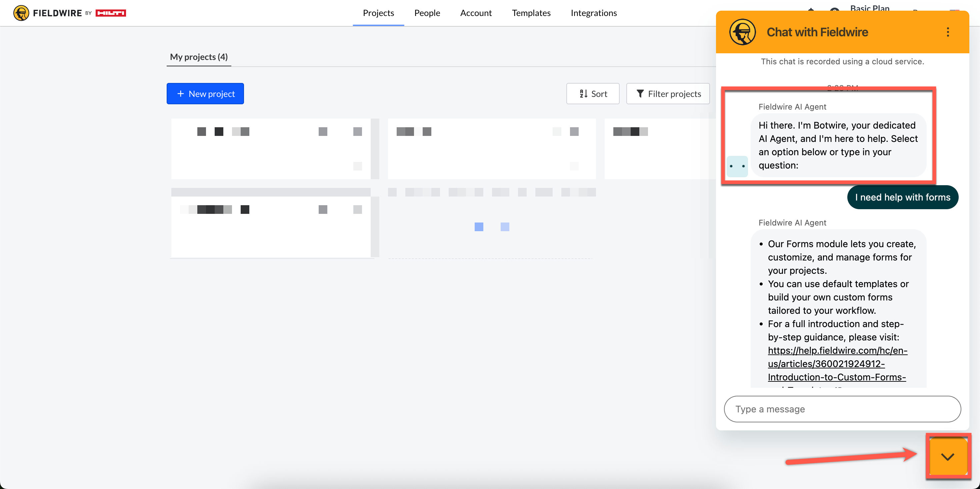Focus the Type a message field

click(x=842, y=409)
